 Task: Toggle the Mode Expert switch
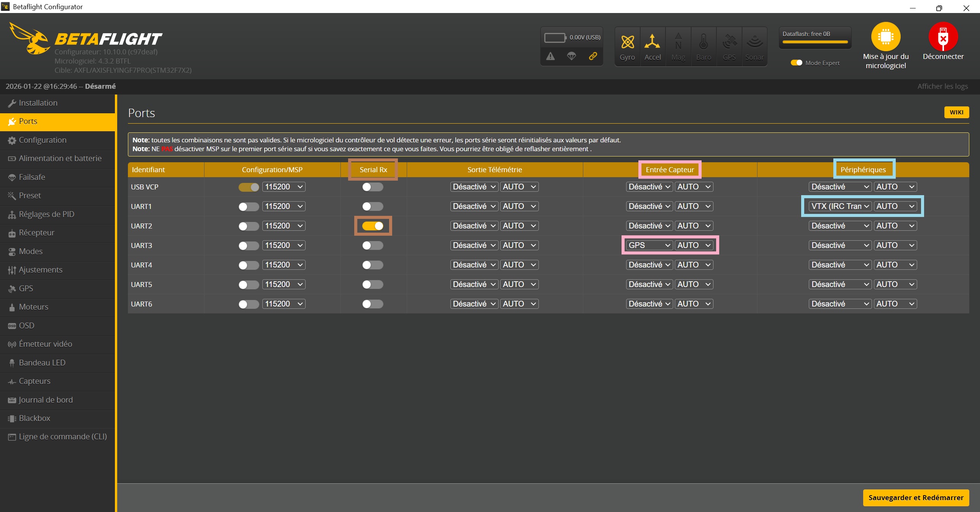click(x=796, y=63)
